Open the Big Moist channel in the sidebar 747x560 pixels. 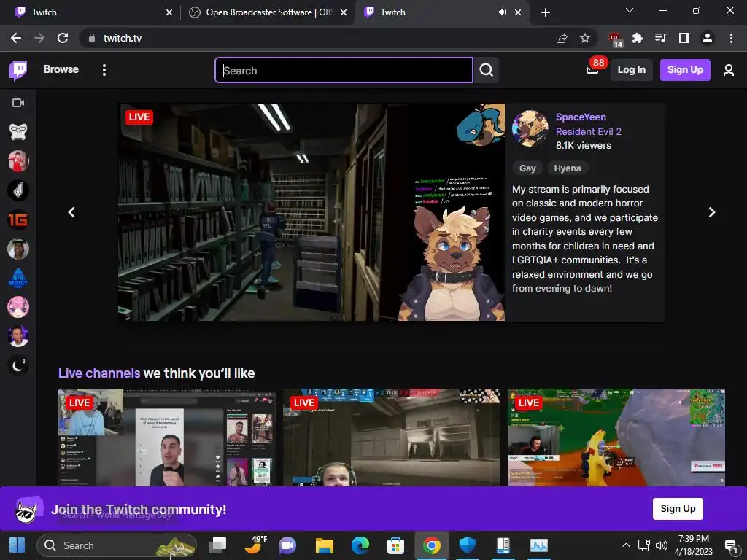click(18, 278)
